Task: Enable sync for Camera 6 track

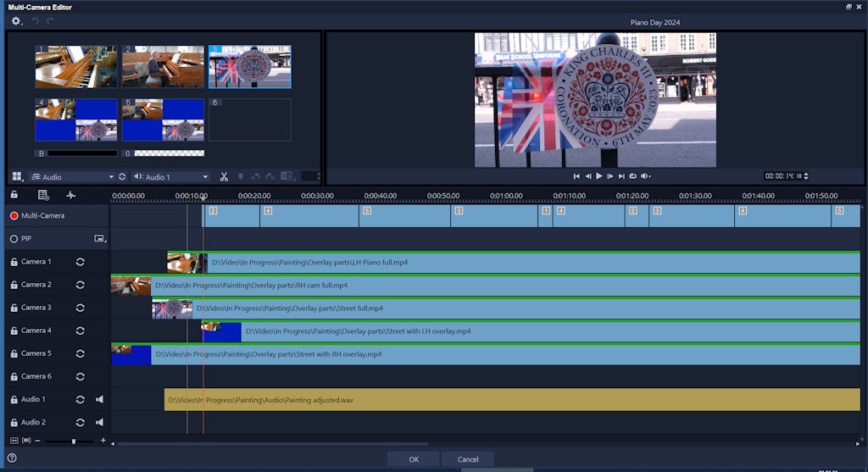Action: tap(81, 376)
